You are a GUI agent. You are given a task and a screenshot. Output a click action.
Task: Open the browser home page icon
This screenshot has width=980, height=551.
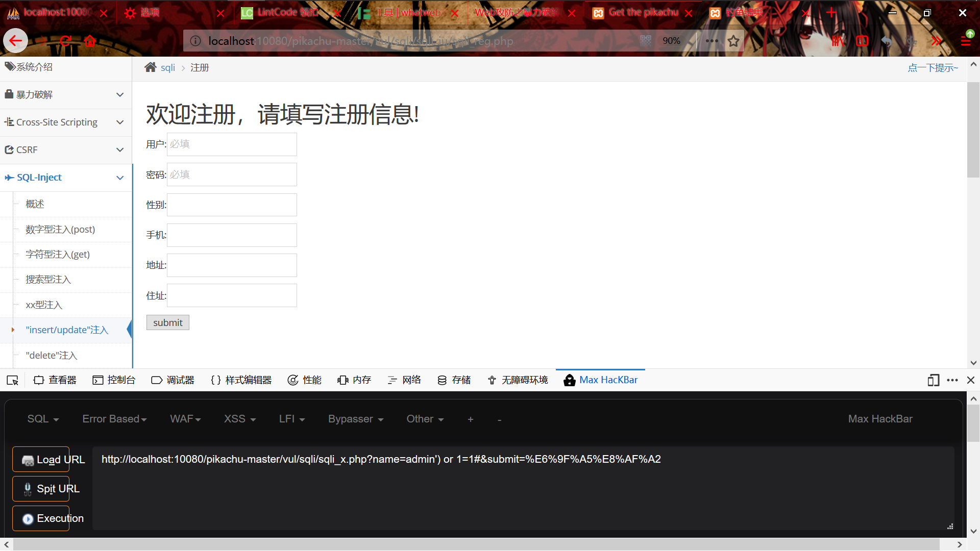(x=90, y=41)
